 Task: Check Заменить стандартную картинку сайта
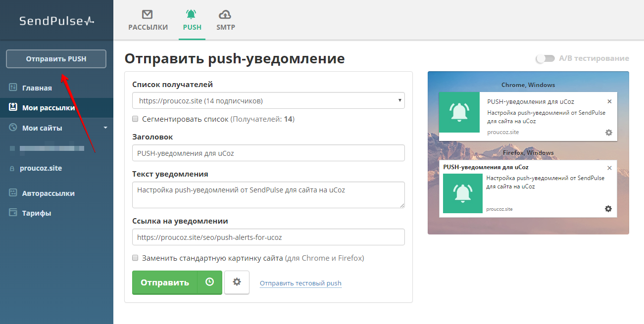click(135, 258)
